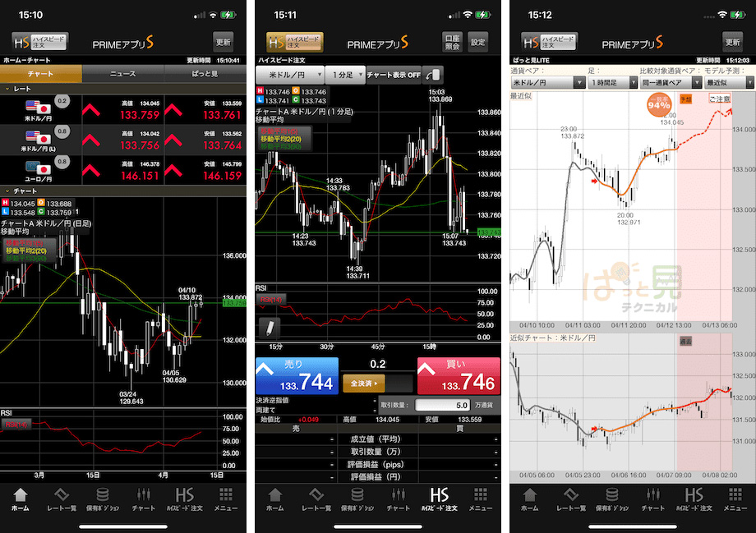This screenshot has width=756, height=533.
Task: Open メニュー grid icon on ぱっと見LITE screen
Action: tap(735, 499)
